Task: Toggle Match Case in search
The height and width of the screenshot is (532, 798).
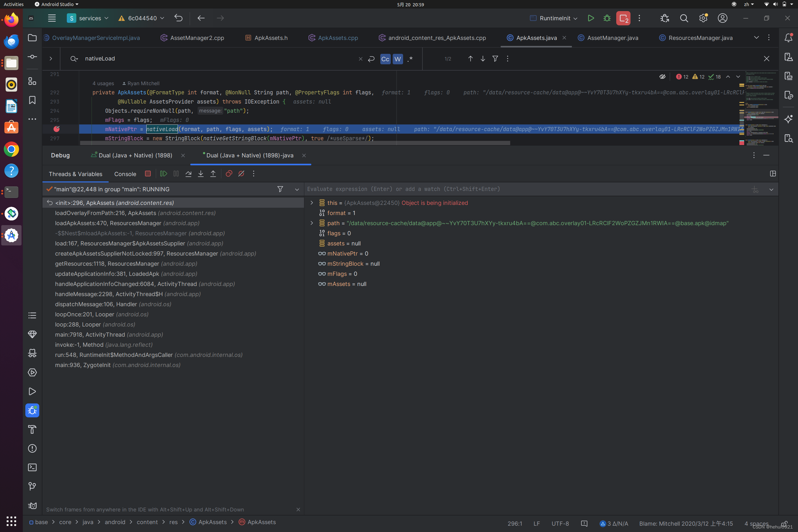Action: point(385,59)
